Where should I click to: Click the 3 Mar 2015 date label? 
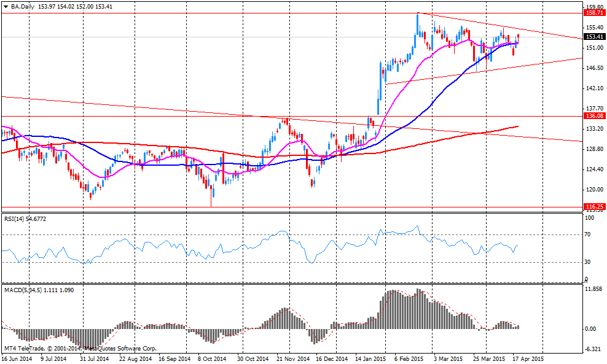(x=448, y=359)
